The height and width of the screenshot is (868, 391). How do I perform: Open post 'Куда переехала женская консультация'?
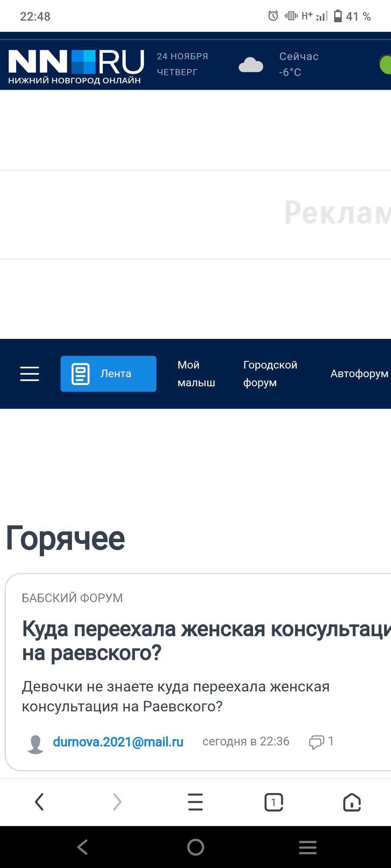206,641
